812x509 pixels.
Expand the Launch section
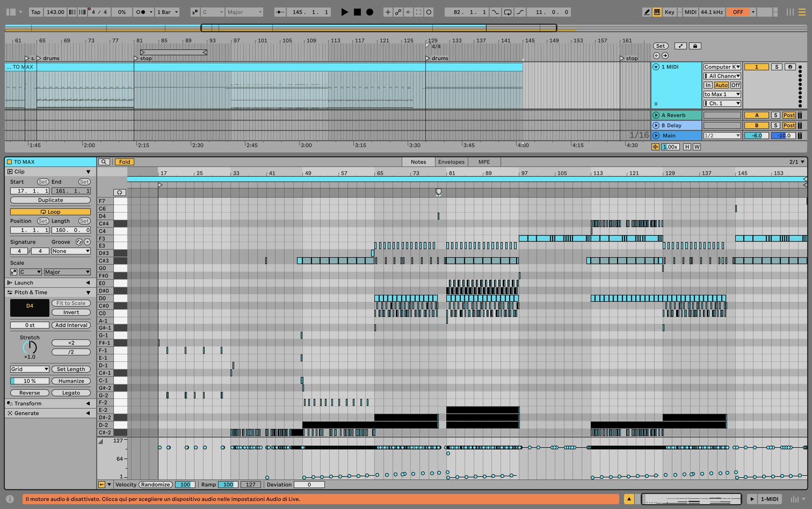pyautogui.click(x=88, y=282)
